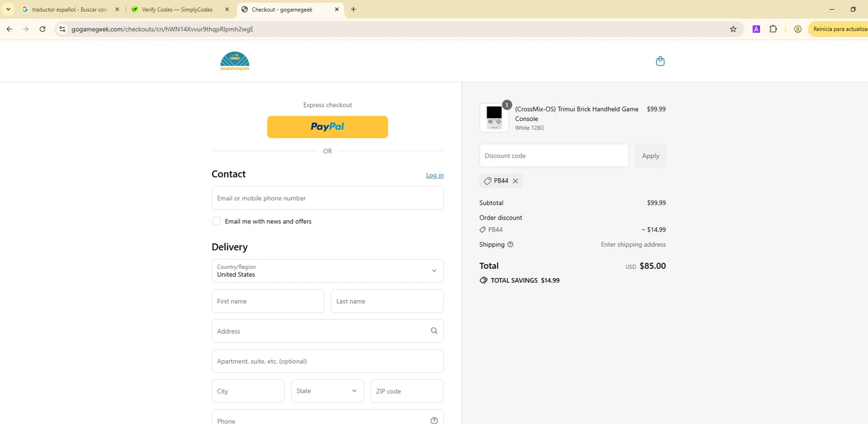Click the Enter shipping address text
This screenshot has width=868, height=424.
pyautogui.click(x=633, y=244)
